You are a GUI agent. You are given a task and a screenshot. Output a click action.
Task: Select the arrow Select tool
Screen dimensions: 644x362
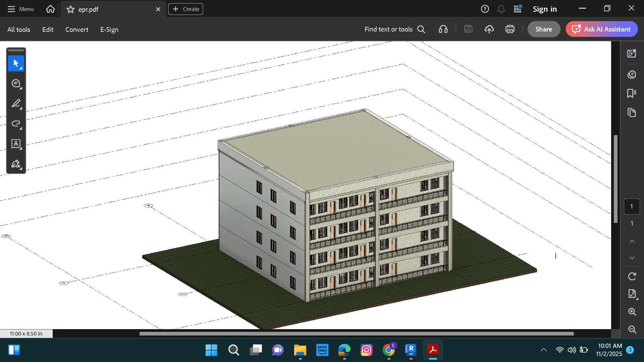[x=16, y=63]
